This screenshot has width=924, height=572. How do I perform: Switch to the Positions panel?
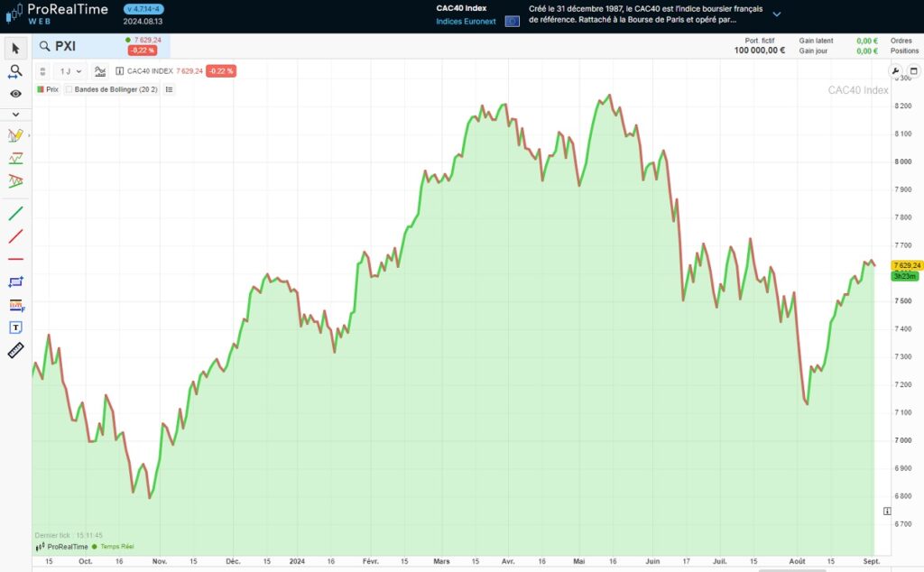[905, 51]
